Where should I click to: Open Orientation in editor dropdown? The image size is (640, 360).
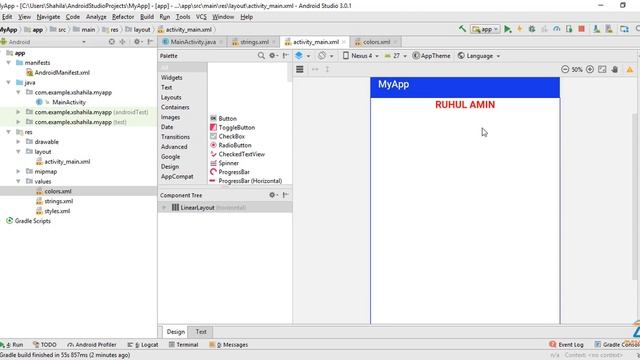click(x=326, y=56)
